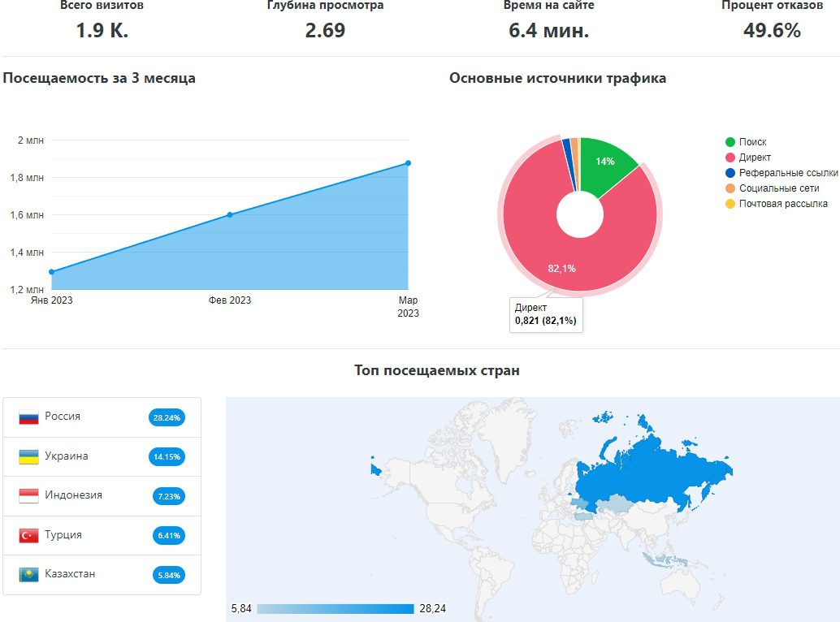The width and height of the screenshot is (840, 622).
Task: Click the 28.24% badge for Россия
Action: tap(167, 417)
